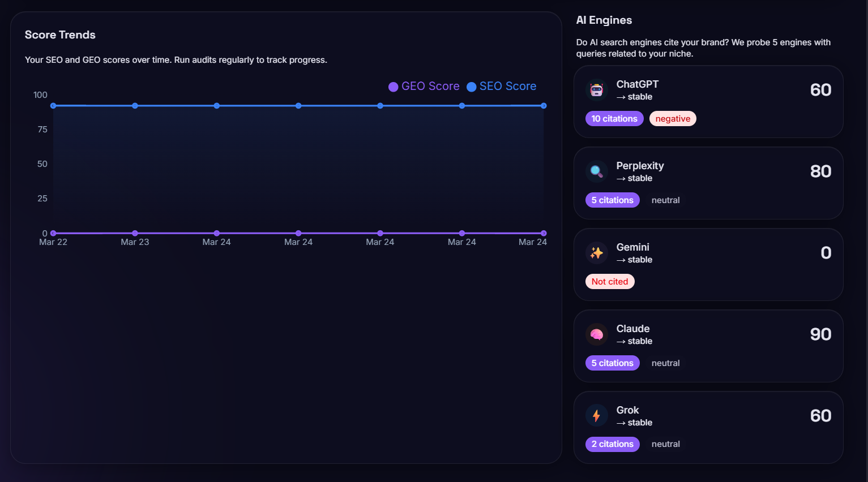Click the 2 citations badge on Grok
The image size is (868, 482).
click(613, 444)
